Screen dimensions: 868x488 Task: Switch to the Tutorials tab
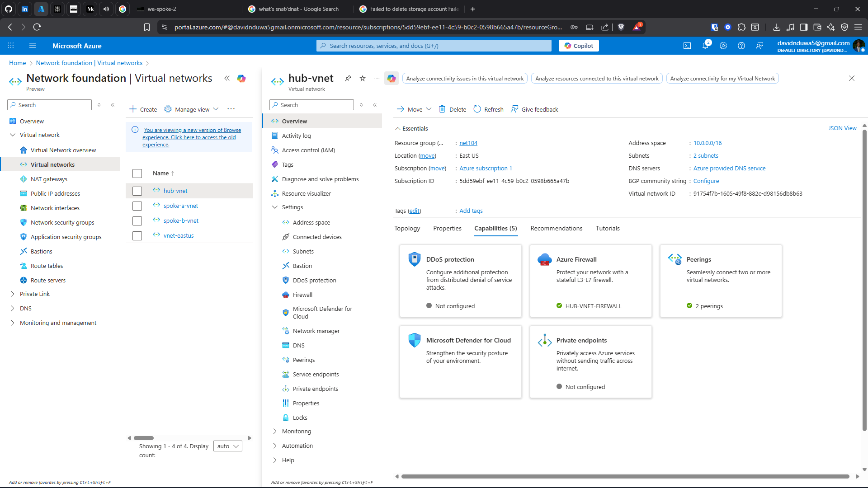607,228
